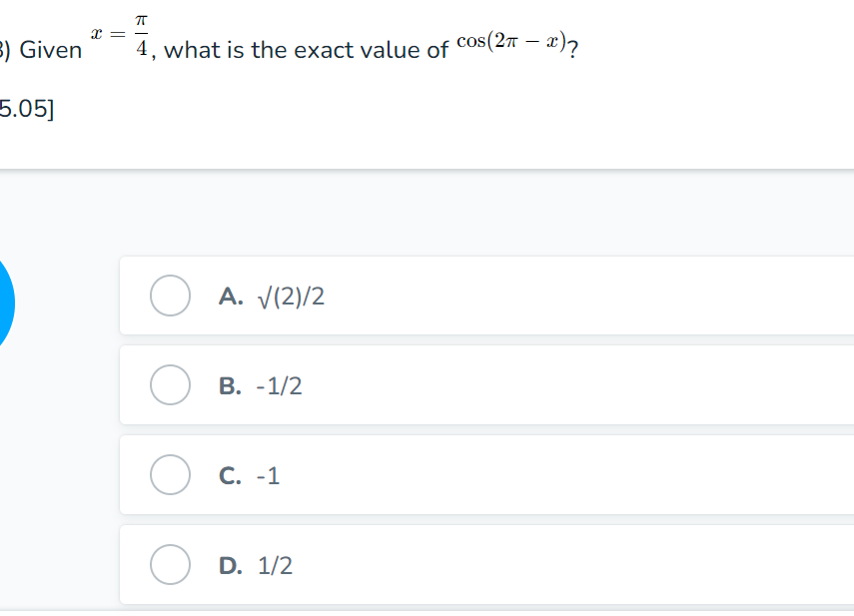Click the bold letter label B.
The image size is (854, 616).
click(x=230, y=386)
